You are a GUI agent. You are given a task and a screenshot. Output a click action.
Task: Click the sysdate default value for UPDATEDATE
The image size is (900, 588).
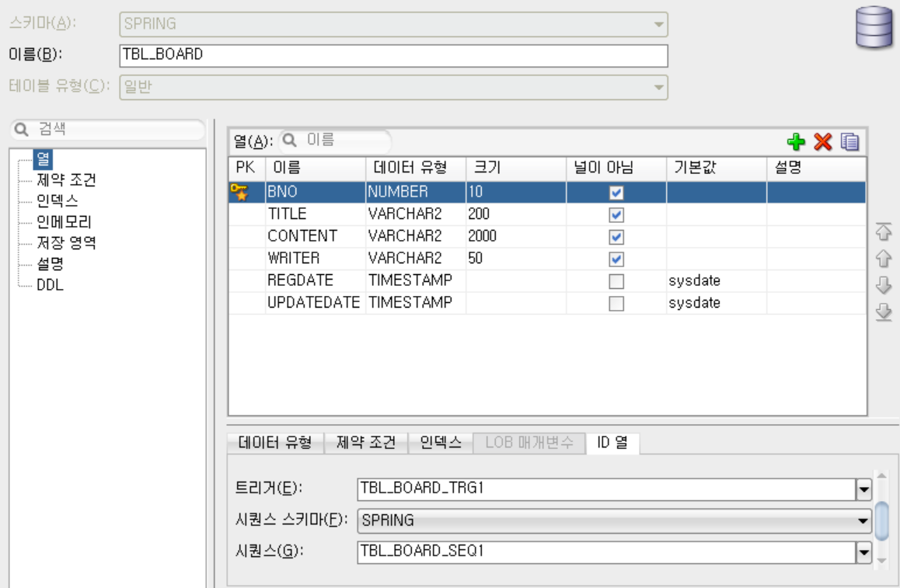[717, 303]
